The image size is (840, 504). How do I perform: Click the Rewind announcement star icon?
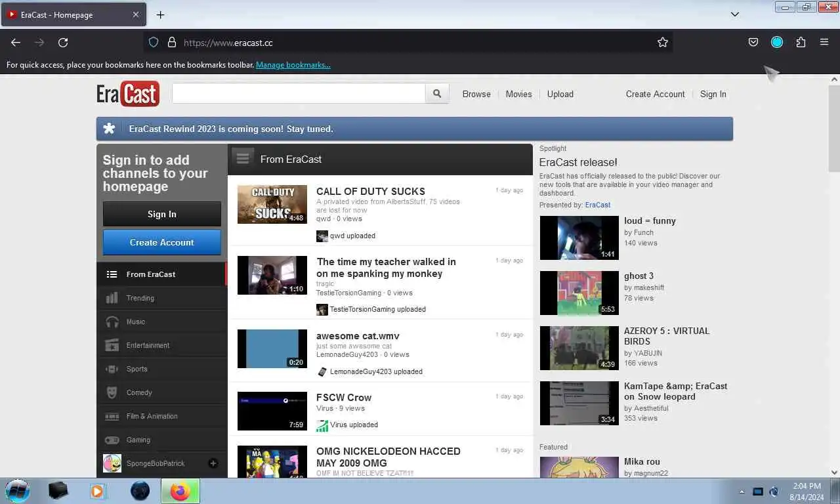coord(110,129)
